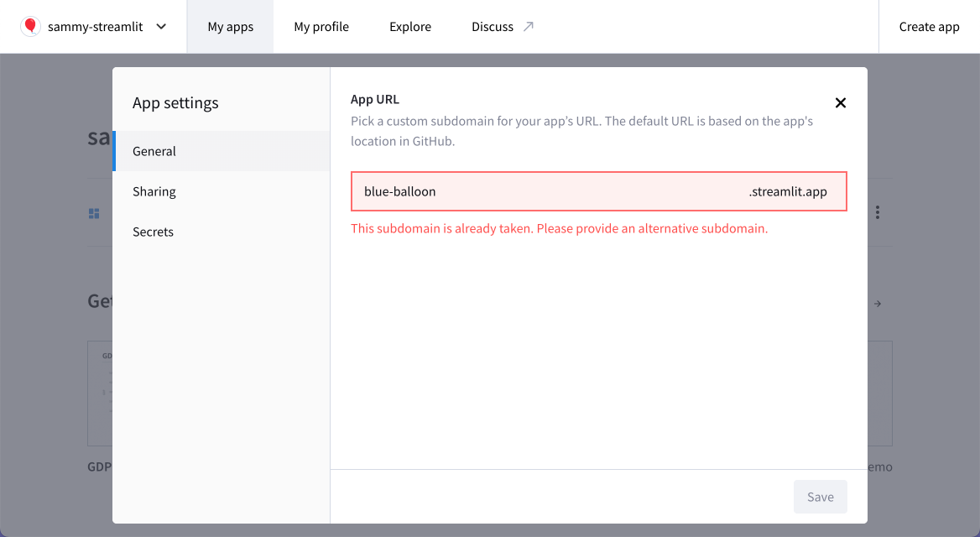Open the Secrets settings section
The height and width of the screenshot is (537, 980).
coord(153,232)
